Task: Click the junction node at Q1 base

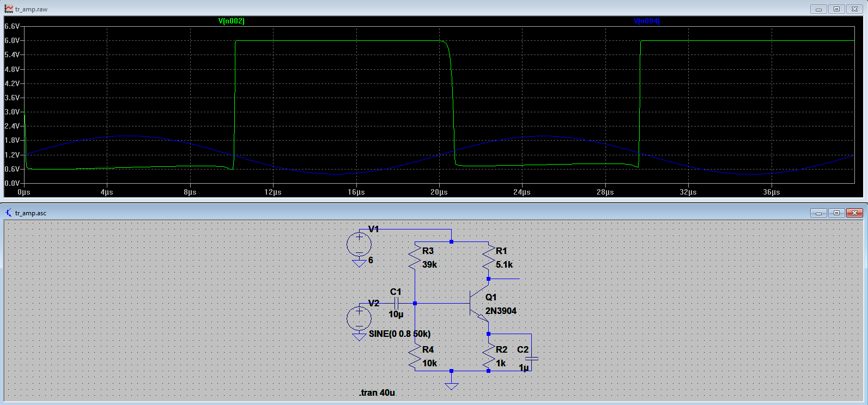Action: coord(415,303)
